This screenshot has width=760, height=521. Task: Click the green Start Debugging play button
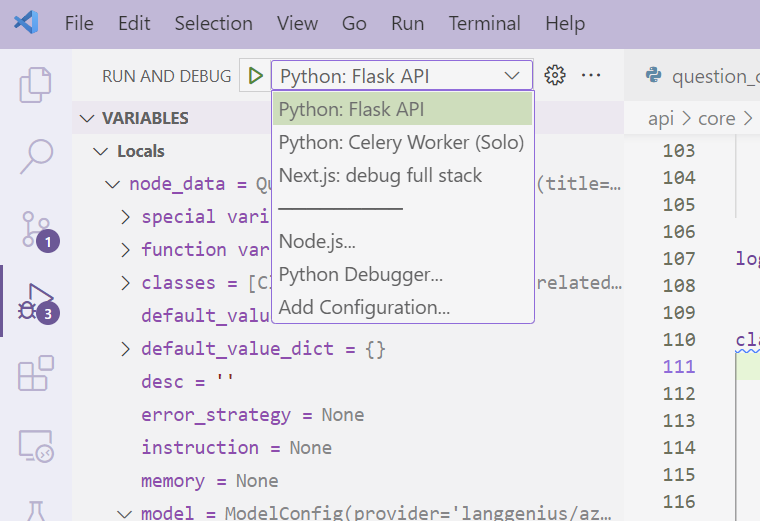click(256, 76)
